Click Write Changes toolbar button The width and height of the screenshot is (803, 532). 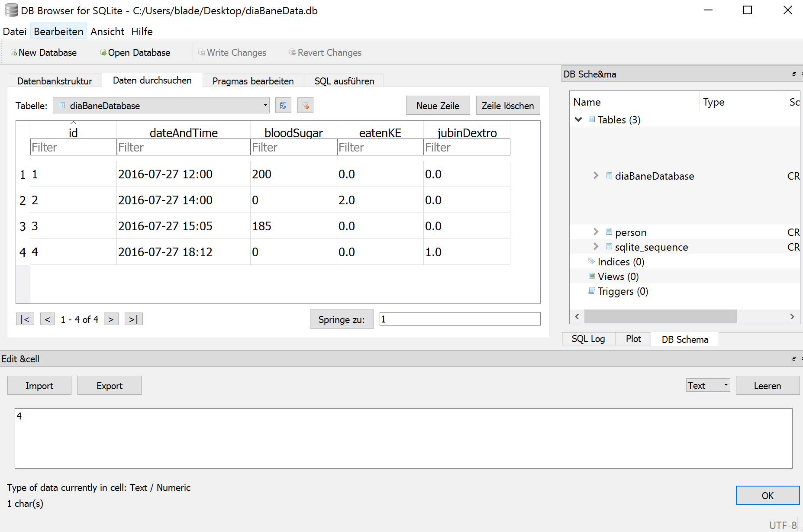pos(232,52)
